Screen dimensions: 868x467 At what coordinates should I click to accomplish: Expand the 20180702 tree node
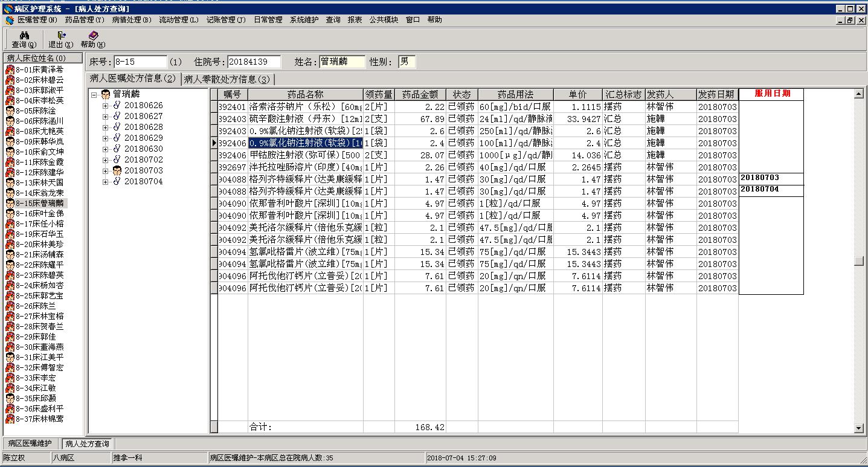coord(106,160)
